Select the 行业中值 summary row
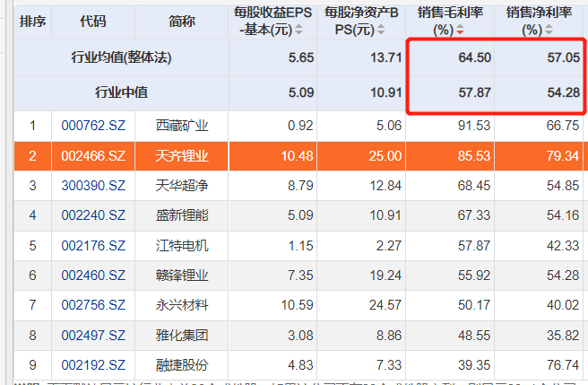Screen dimensions: 588x385 (121, 92)
